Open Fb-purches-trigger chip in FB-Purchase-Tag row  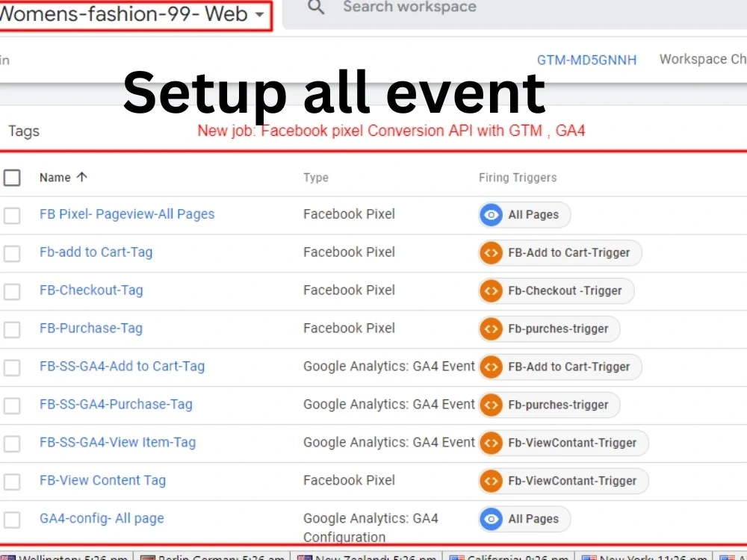[x=549, y=329]
